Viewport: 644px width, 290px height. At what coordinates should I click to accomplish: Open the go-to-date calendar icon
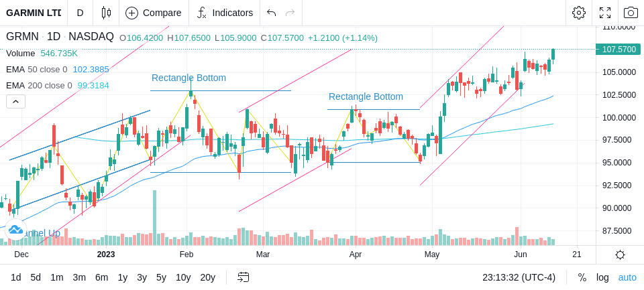click(243, 277)
